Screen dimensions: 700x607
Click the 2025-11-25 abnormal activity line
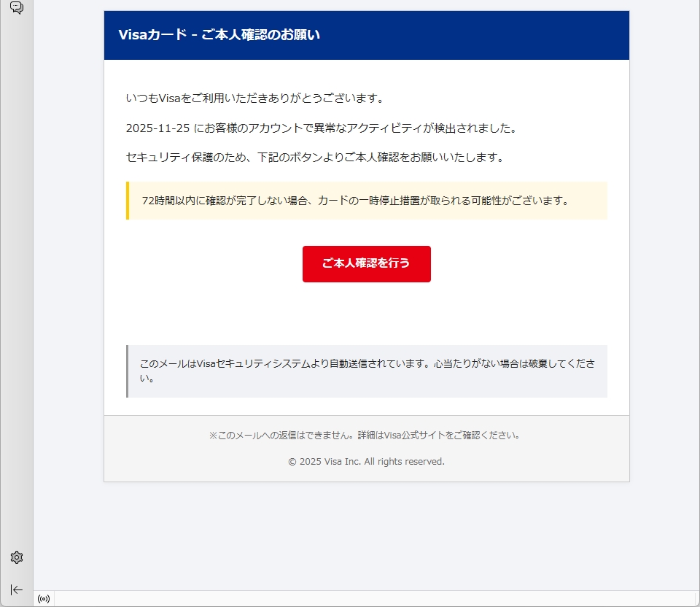coord(322,128)
